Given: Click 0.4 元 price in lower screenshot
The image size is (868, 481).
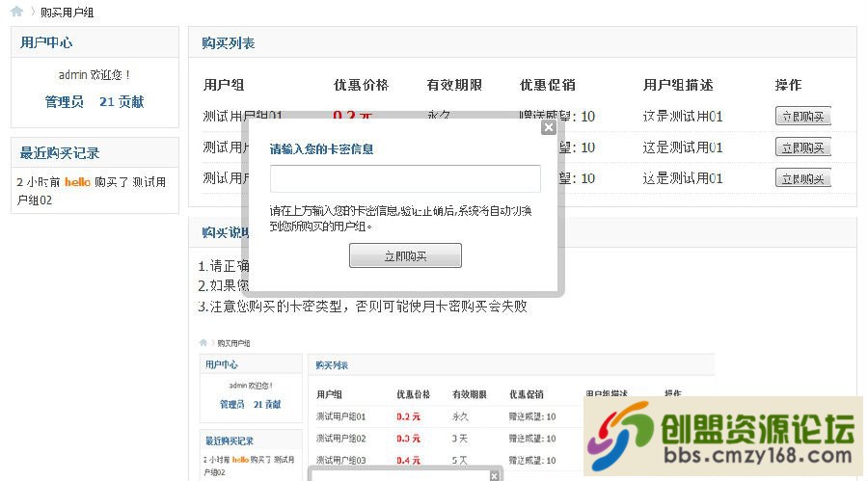Looking at the screenshot, I should coord(409,460).
